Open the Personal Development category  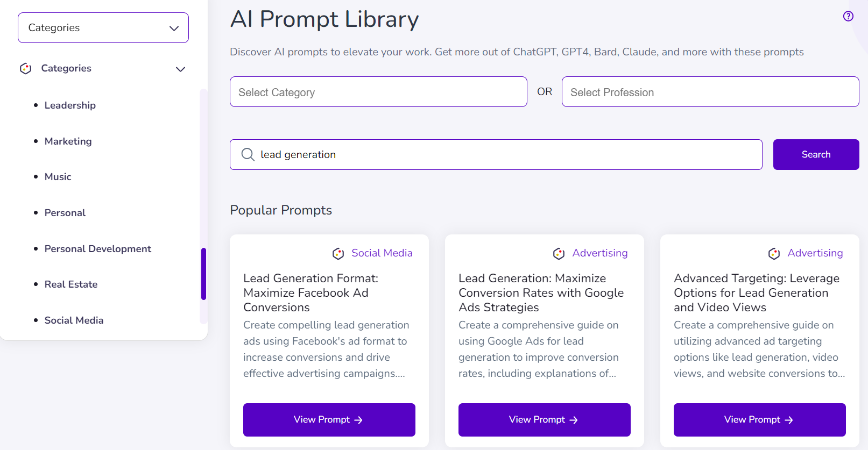coord(97,249)
